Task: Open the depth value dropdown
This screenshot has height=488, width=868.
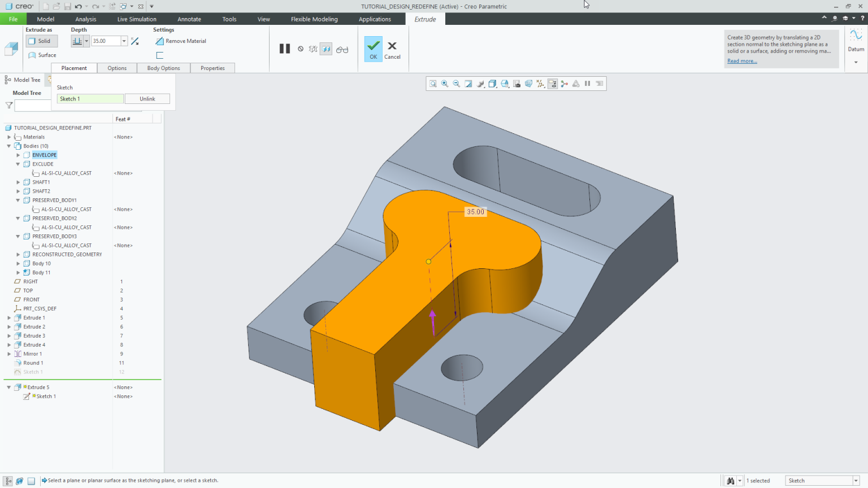Action: point(124,41)
